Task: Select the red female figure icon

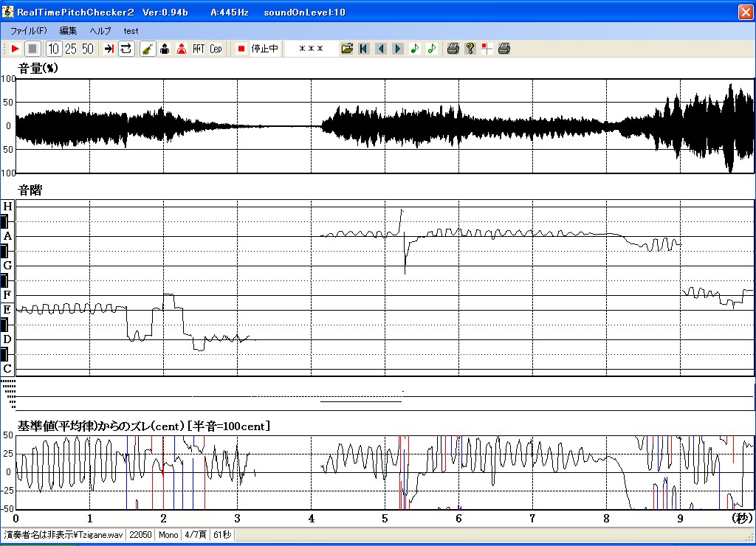Action: (x=182, y=49)
